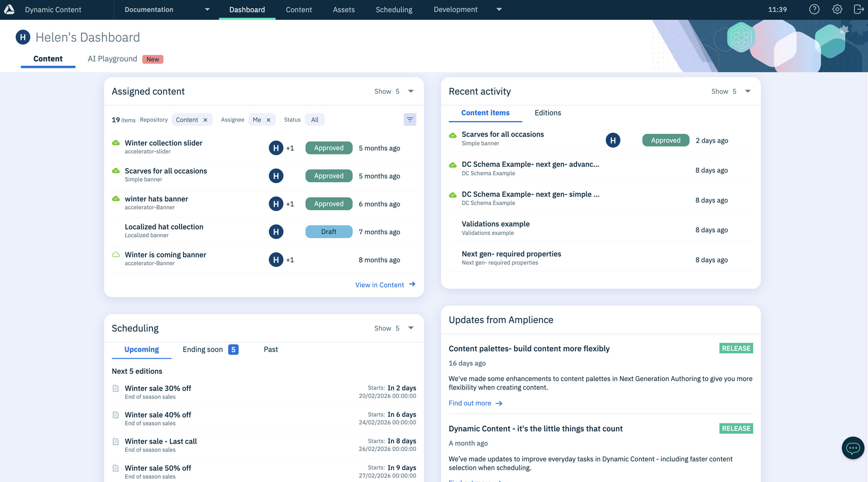Click the View in Content link

[x=380, y=285]
